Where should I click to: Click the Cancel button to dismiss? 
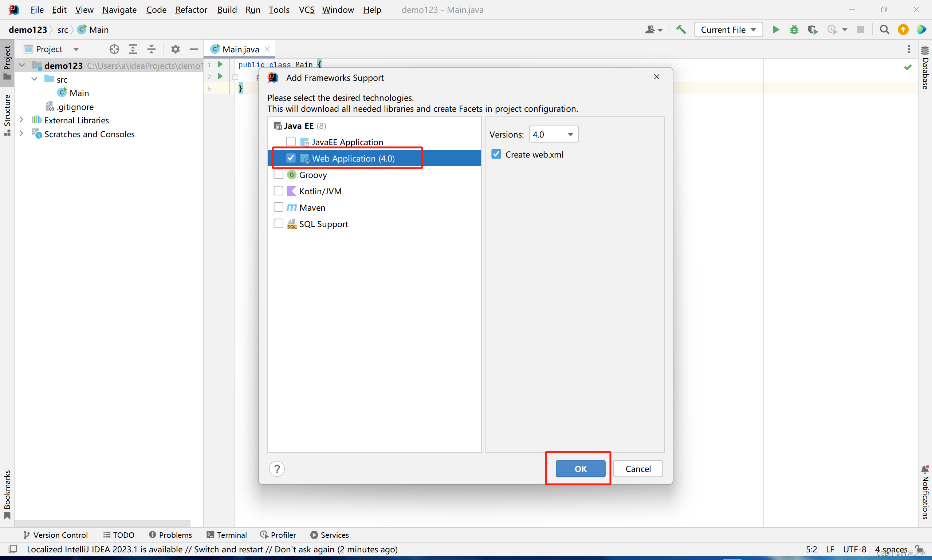638,469
